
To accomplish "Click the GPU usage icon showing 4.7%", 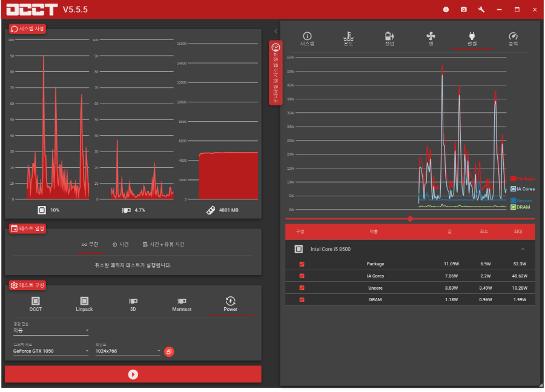I will click(126, 210).
